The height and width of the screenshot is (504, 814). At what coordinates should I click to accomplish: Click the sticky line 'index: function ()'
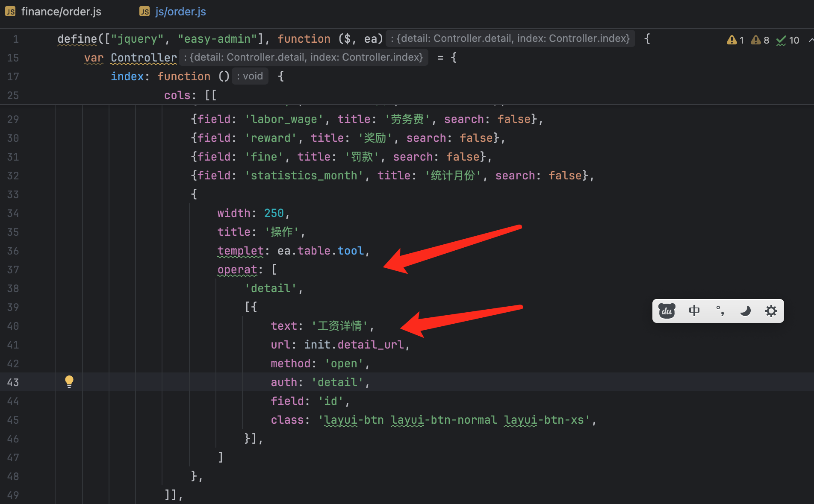[170, 76]
